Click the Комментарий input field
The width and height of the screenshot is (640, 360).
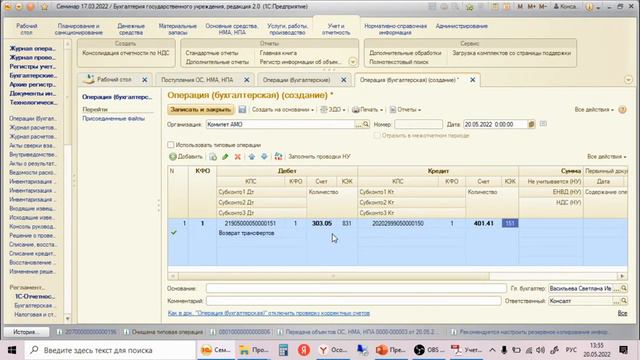click(x=353, y=301)
